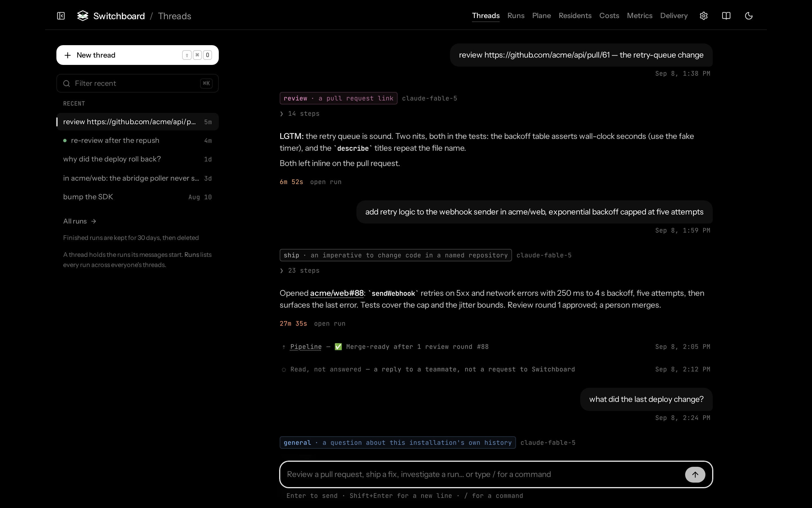Screen dimensions: 812x508
Task: Open settings gear icon
Action: pyautogui.click(x=704, y=16)
